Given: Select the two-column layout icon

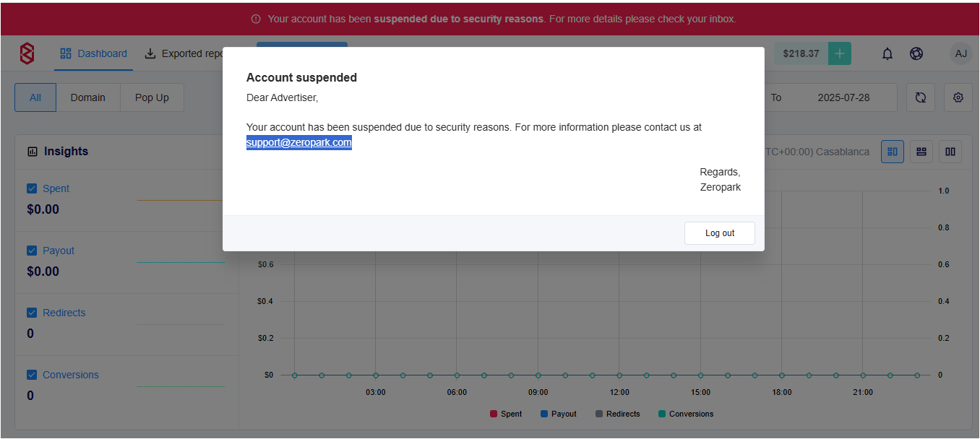Looking at the screenshot, I should [950, 152].
